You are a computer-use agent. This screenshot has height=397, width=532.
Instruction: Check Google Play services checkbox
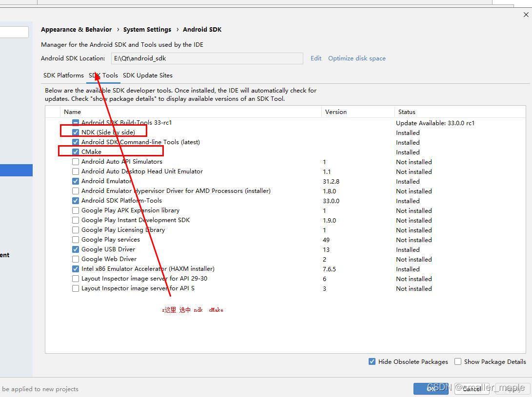tap(75, 240)
